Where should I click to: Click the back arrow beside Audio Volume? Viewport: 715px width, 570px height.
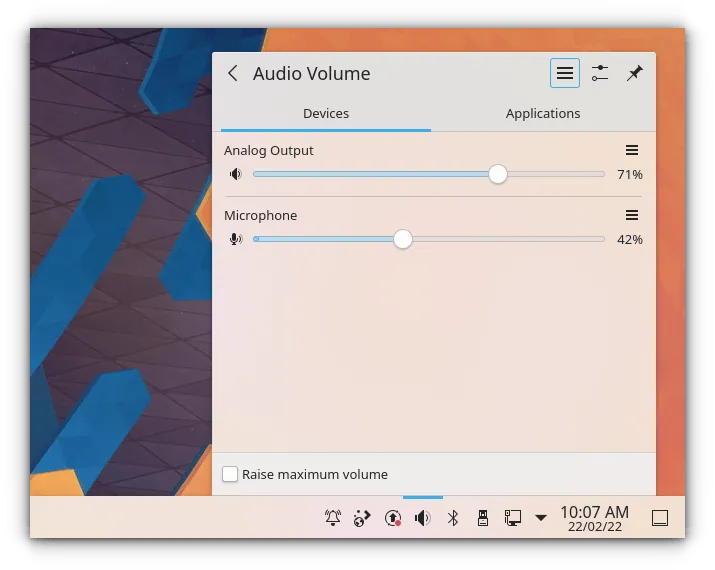[233, 74]
